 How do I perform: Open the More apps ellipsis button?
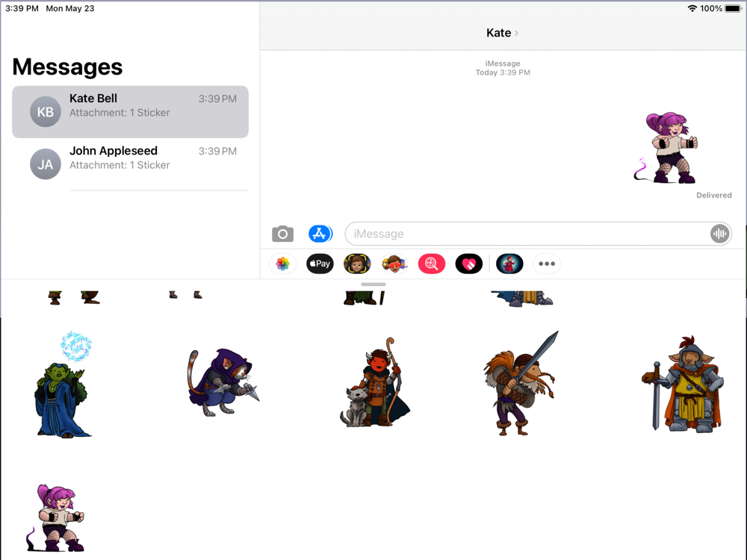point(547,264)
